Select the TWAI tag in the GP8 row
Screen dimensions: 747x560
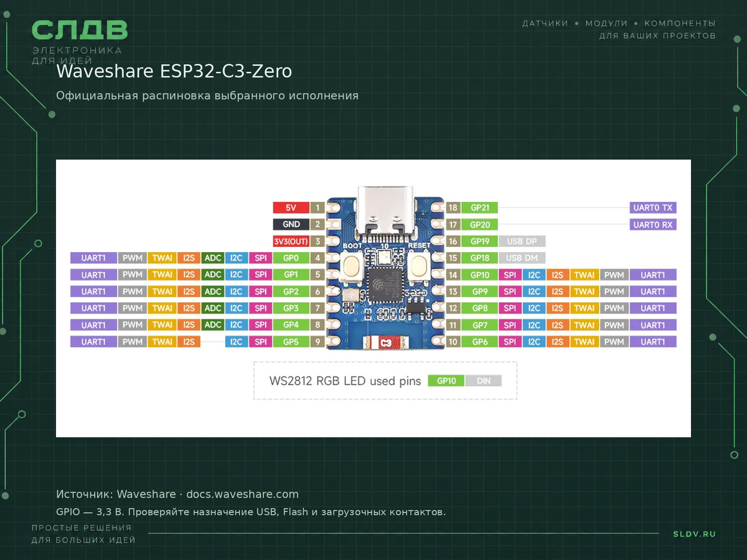coord(584,308)
